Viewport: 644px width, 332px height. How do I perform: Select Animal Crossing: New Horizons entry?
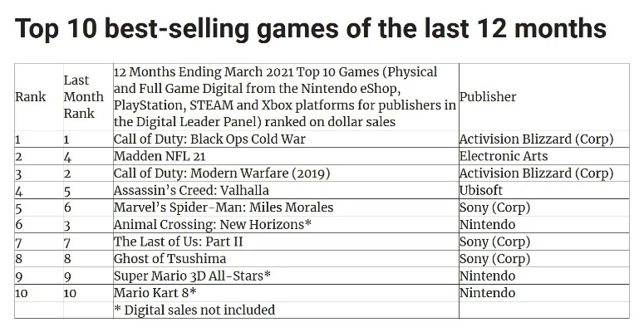[x=213, y=224]
